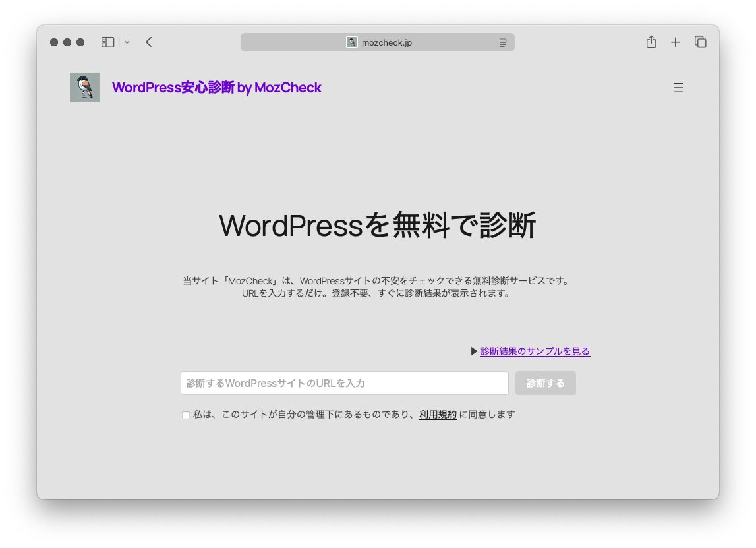Check the terms agreement checkbox
This screenshot has height=548, width=756.
[x=186, y=415]
